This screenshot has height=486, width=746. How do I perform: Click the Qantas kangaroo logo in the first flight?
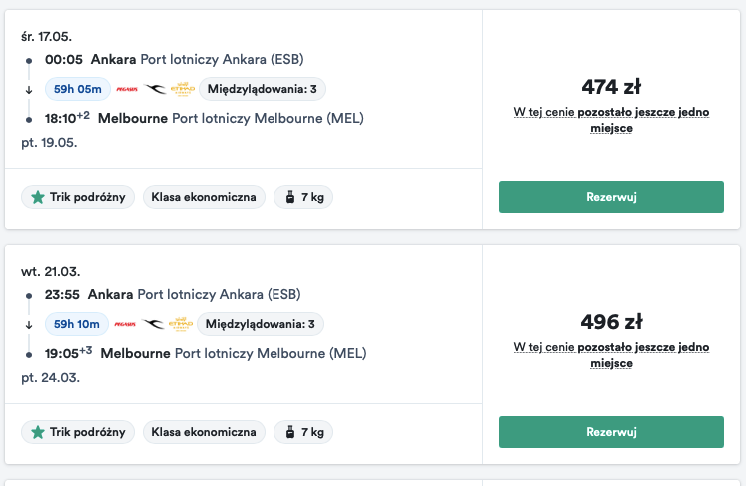coord(155,89)
